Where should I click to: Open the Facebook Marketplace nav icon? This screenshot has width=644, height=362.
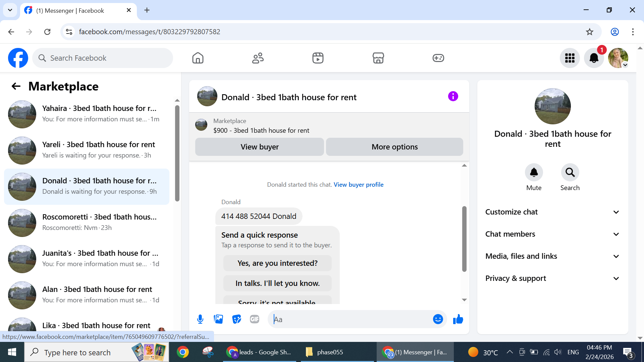tap(378, 58)
